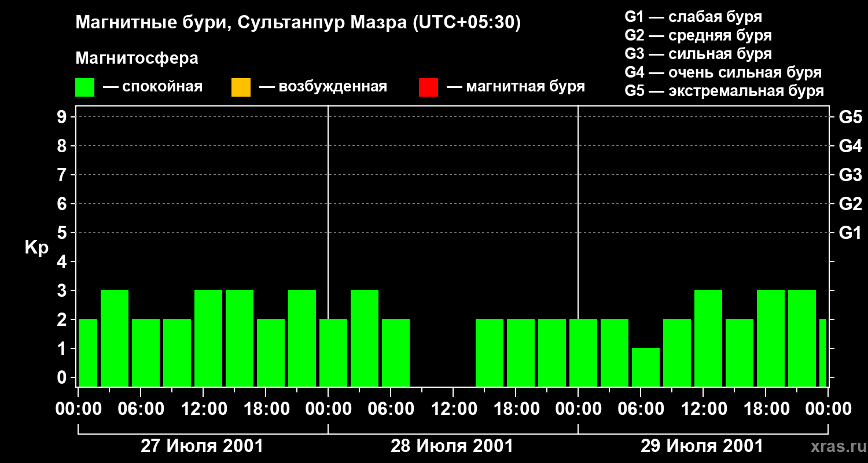Click the 18:00 time label under 27 July
This screenshot has width=868, height=463.
click(266, 409)
